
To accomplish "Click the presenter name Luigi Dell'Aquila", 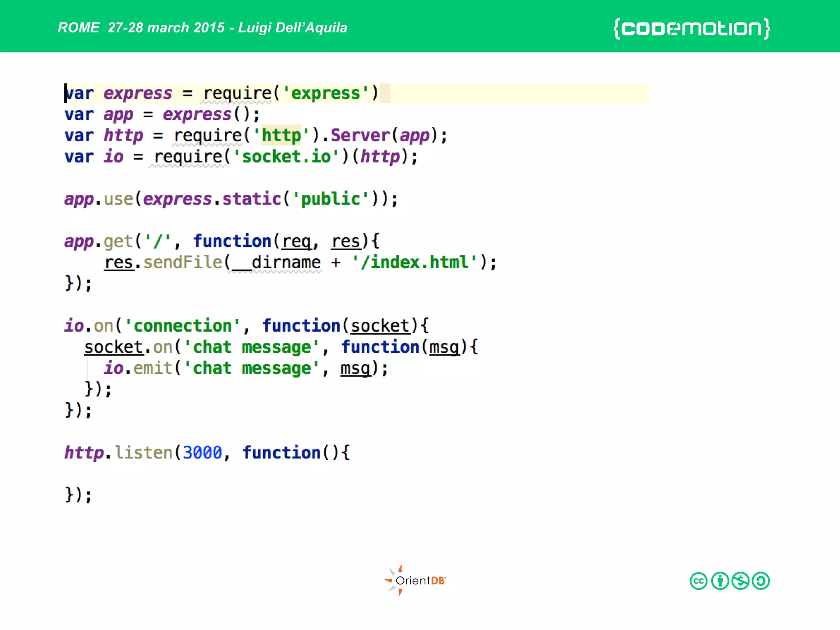I will coord(292,27).
